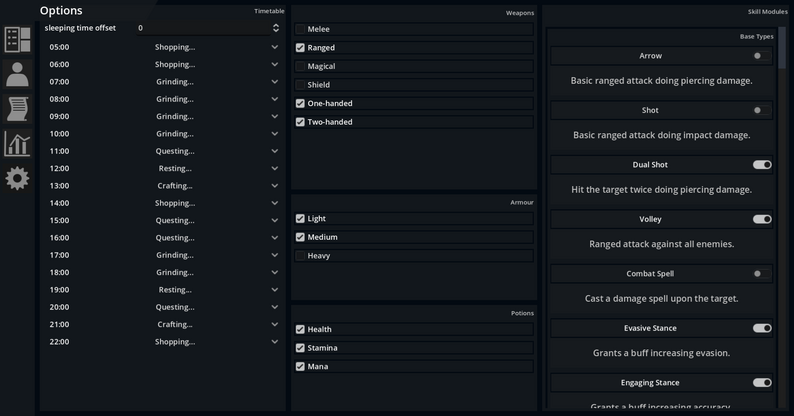The width and height of the screenshot is (794, 416).
Task: Open the quest scroll icon
Action: tap(17, 109)
